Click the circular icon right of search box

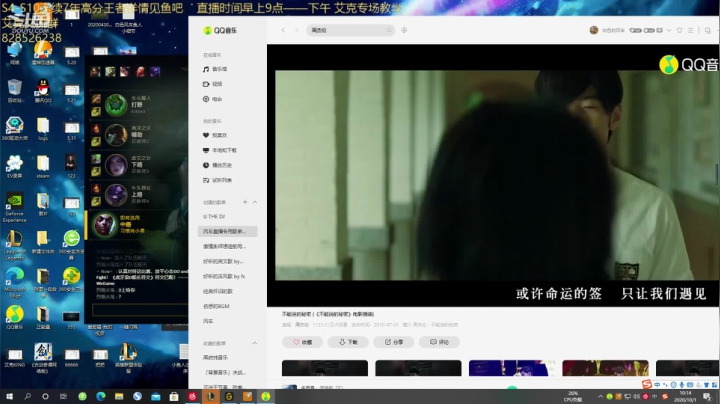point(404,30)
